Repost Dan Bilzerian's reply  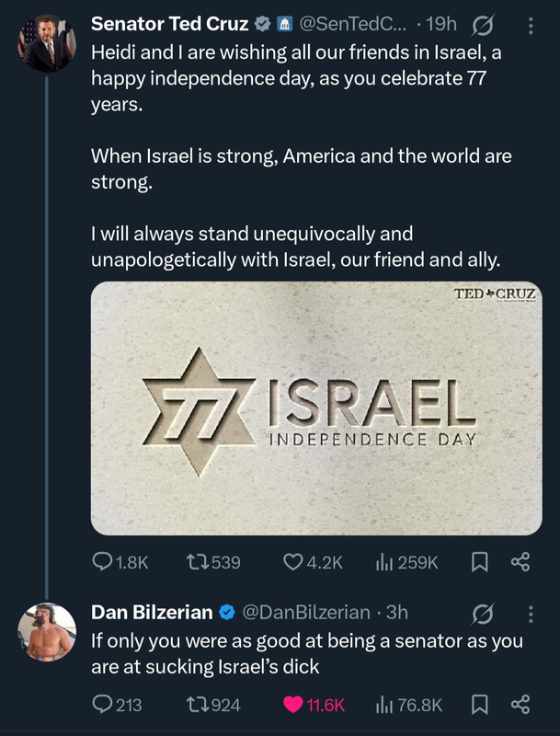pyautogui.click(x=213, y=705)
